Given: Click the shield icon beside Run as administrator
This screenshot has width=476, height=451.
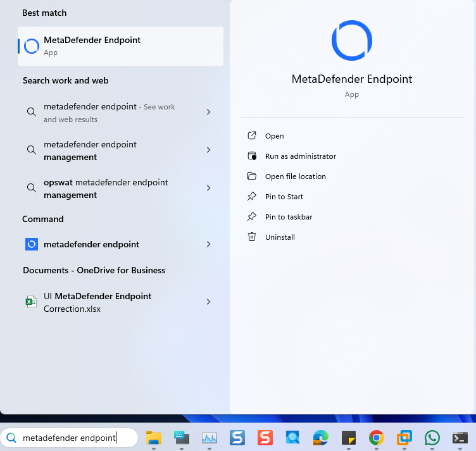Looking at the screenshot, I should (252, 156).
